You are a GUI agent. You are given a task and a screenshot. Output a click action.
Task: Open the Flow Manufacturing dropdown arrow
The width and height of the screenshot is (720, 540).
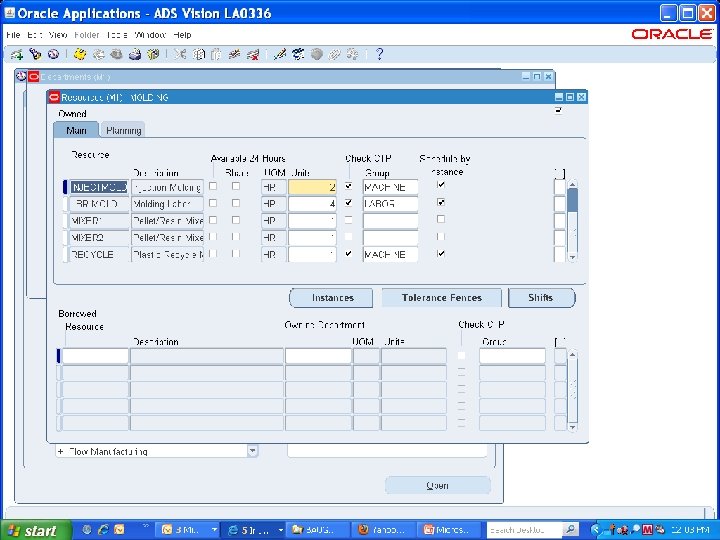coord(252,451)
